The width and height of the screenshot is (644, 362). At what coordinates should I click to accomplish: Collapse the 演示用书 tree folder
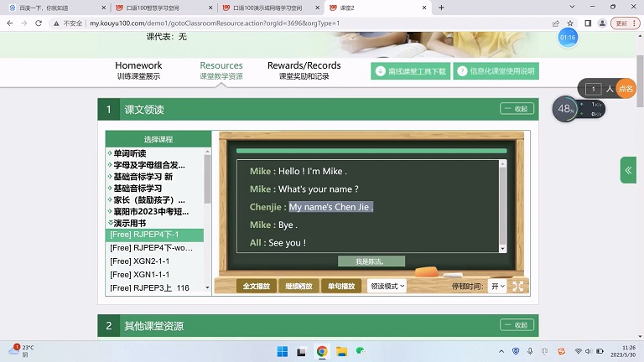(x=110, y=224)
